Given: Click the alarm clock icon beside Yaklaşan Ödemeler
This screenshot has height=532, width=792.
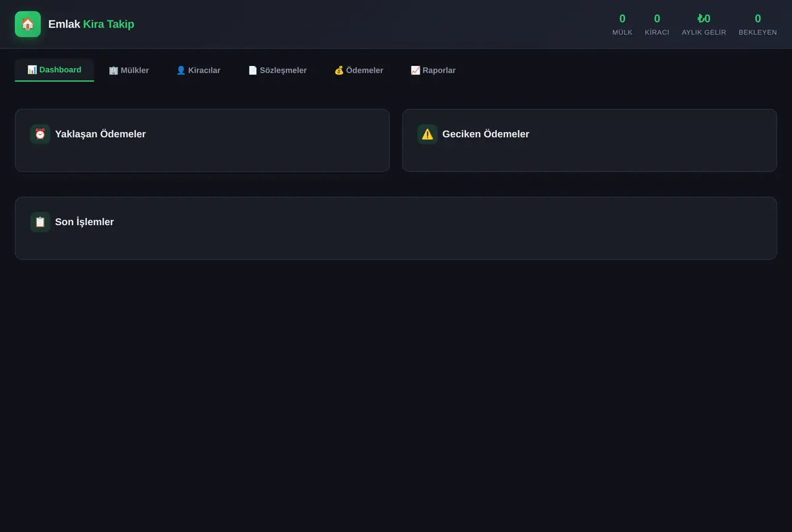Looking at the screenshot, I should (40, 134).
